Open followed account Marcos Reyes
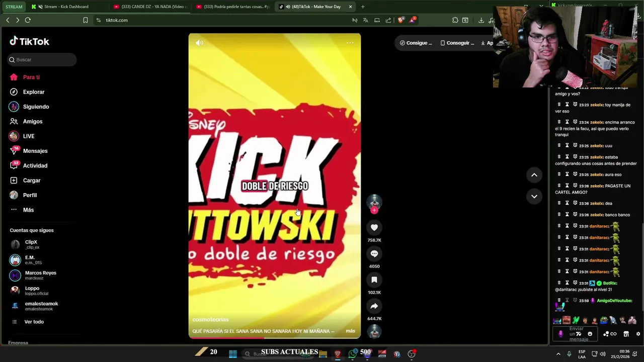The image size is (644, 362). click(40, 275)
